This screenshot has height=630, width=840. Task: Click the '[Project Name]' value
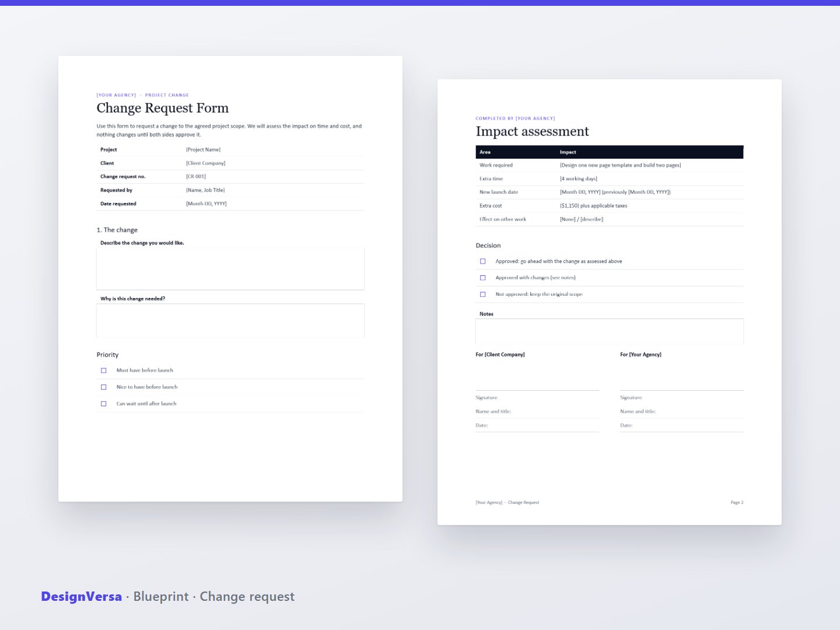pos(203,150)
